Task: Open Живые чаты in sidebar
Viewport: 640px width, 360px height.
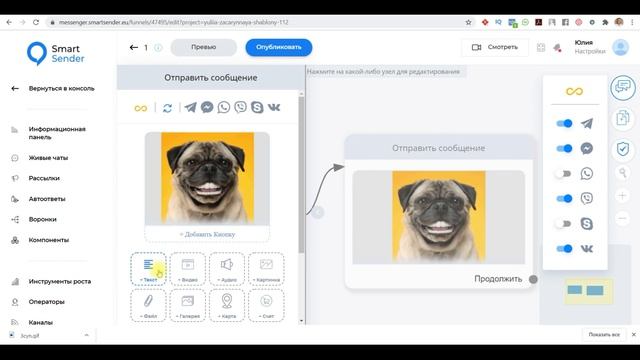Action: (48, 158)
